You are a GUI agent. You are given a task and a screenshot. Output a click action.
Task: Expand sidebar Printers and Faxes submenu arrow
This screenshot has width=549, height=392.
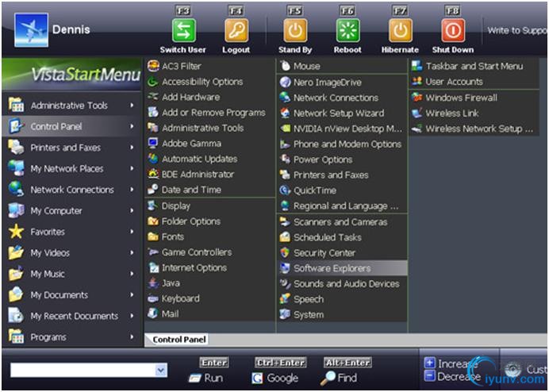pyautogui.click(x=132, y=147)
